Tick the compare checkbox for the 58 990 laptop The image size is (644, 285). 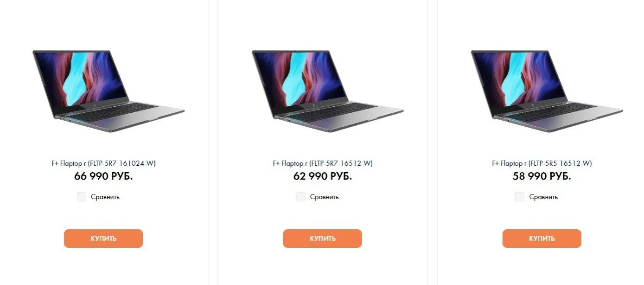pos(520,197)
